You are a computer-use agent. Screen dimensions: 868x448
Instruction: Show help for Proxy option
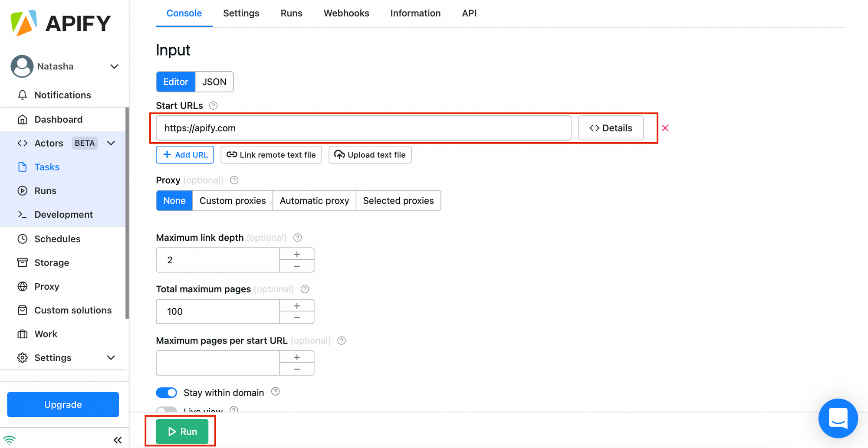pos(234,180)
